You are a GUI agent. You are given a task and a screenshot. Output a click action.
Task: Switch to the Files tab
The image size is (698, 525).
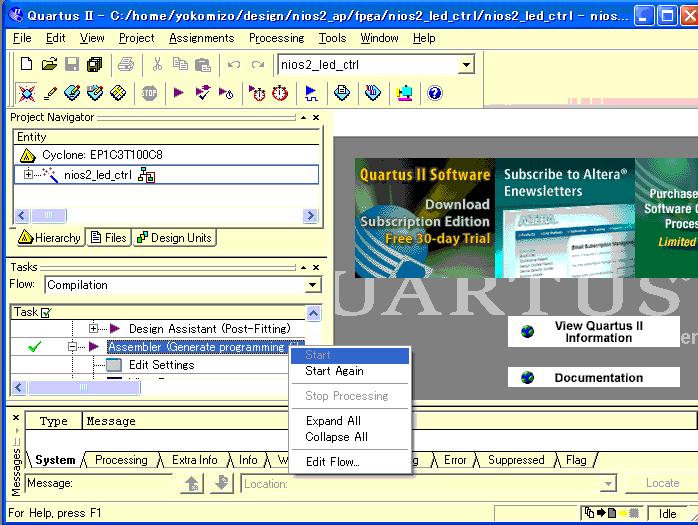coord(109,238)
